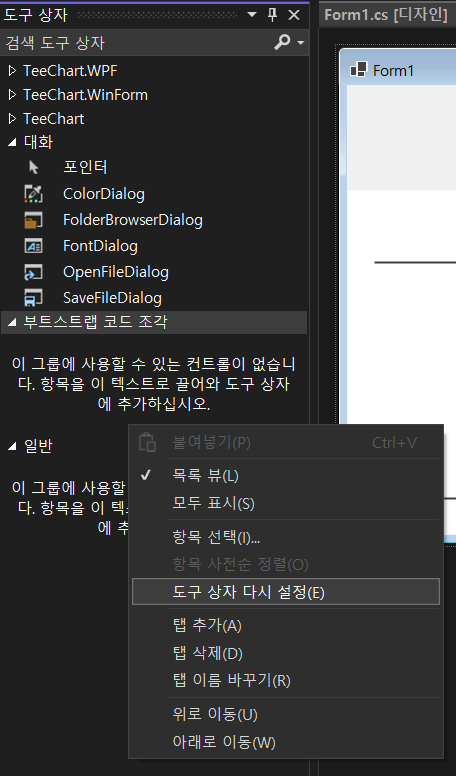456x776 pixels.
Task: Select the FontDialog label
Action: 100,246
